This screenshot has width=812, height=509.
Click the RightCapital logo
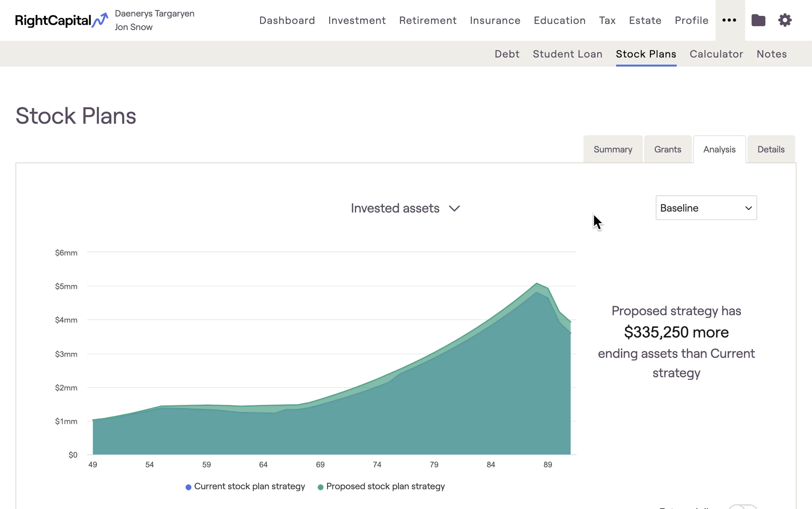[x=61, y=20]
